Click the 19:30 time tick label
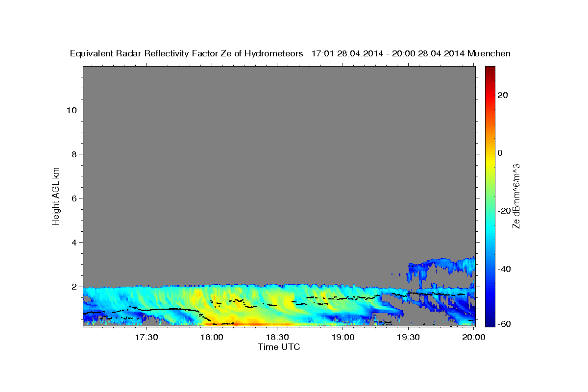This screenshot has height=392, width=588. point(408,338)
